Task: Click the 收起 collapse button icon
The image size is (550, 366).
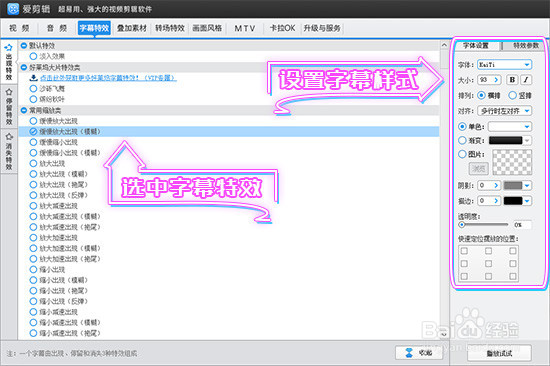Action: [x=409, y=353]
